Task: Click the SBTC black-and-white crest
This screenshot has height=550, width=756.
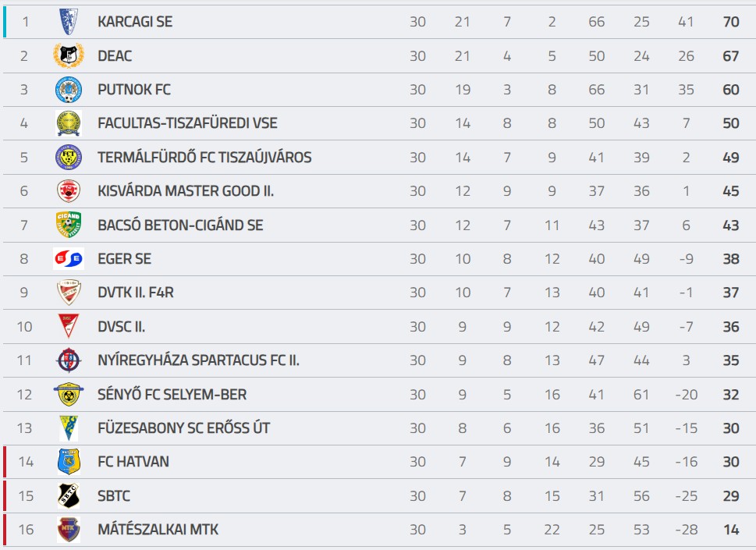Action: (69, 495)
